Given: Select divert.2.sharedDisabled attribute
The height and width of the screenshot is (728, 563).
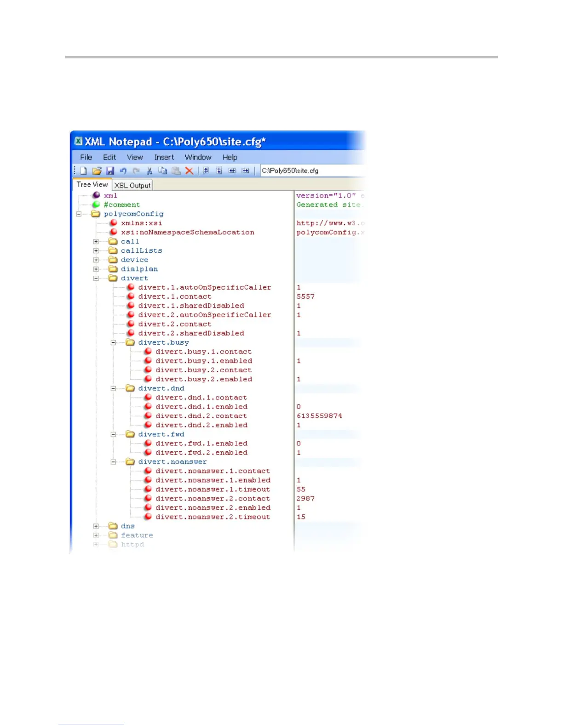Looking at the screenshot, I should pyautogui.click(x=191, y=333).
